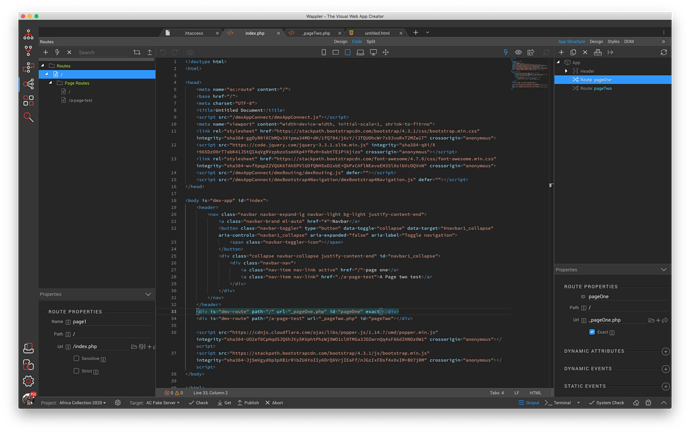690x433 pixels.
Task: Collapse right Properties panel chevron
Action: pyautogui.click(x=664, y=270)
